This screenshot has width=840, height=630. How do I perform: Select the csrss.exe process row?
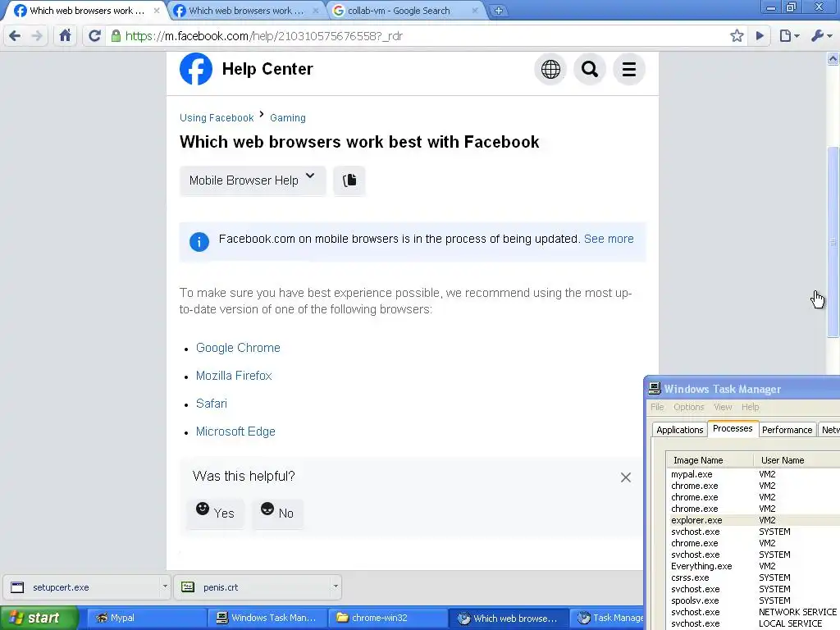point(753,577)
